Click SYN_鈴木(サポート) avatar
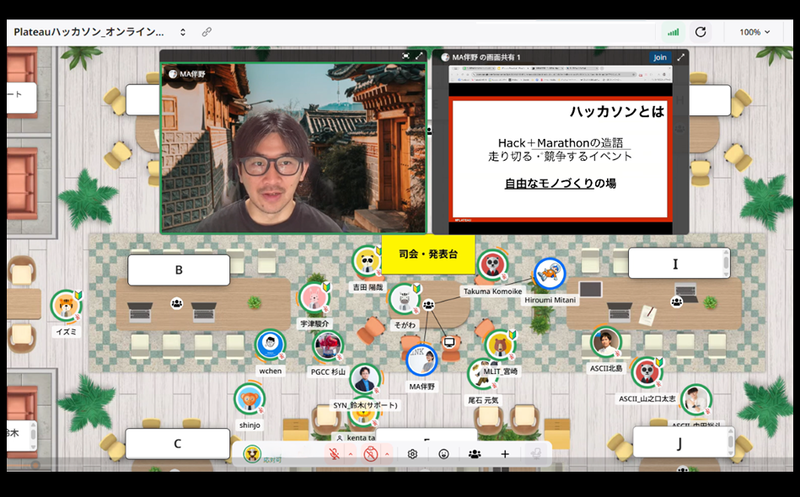 pos(365,379)
